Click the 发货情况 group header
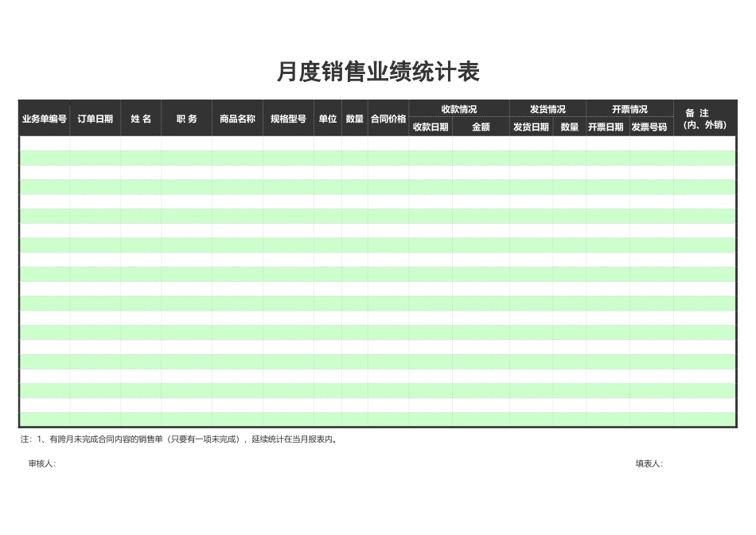This screenshot has height=535, width=756. coord(548,109)
